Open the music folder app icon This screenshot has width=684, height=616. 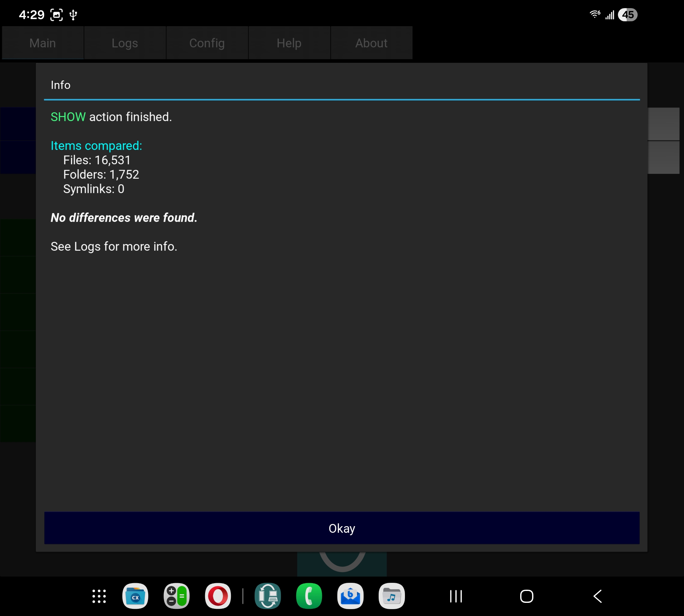[x=391, y=596]
